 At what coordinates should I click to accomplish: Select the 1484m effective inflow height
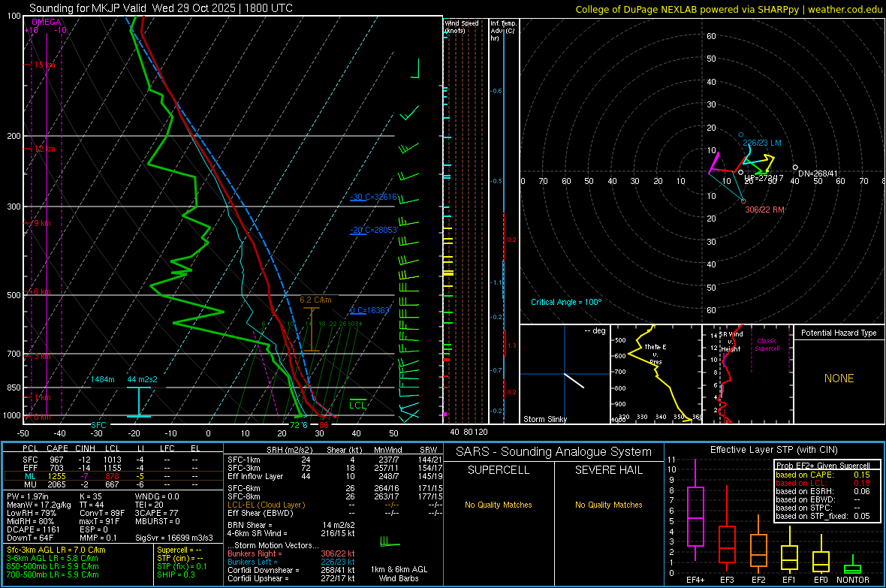[102, 379]
